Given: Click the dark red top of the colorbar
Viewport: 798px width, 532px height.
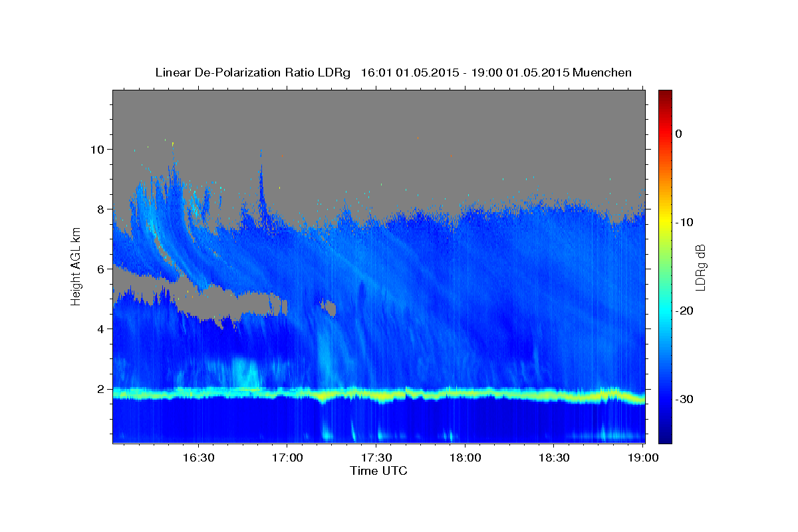Looking at the screenshot, I should click(x=665, y=96).
